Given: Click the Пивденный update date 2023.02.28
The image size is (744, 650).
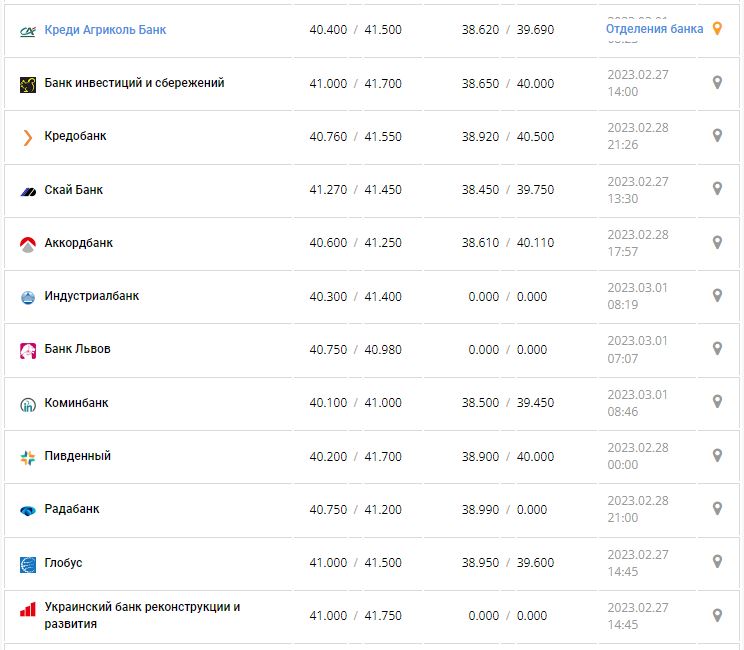Looking at the screenshot, I should tap(638, 447).
